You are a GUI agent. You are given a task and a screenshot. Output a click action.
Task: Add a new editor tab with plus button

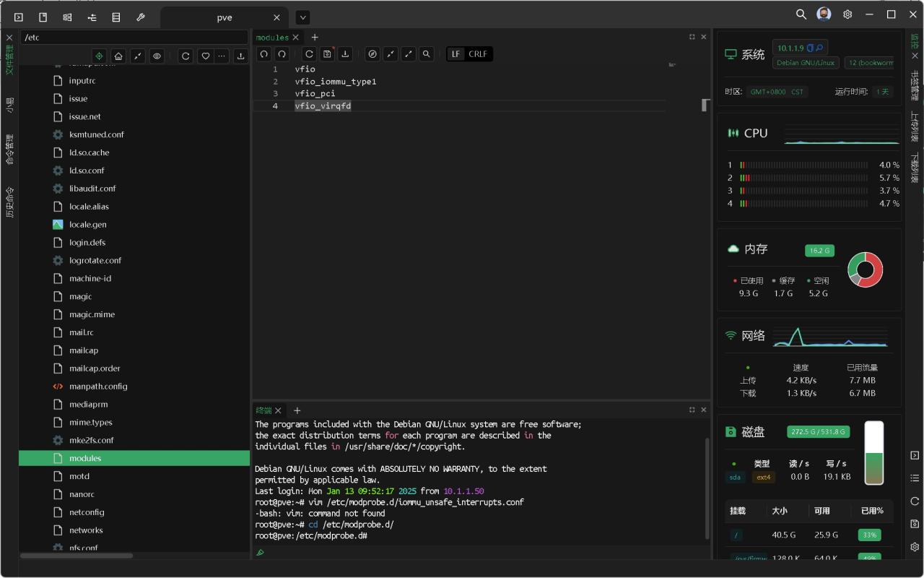click(x=315, y=38)
